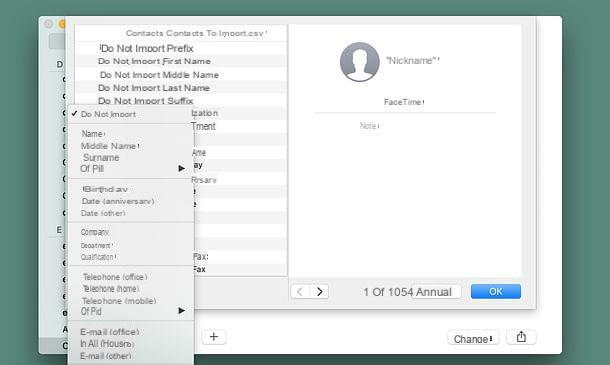Open Do Not Import First Name dropdown

154,61
